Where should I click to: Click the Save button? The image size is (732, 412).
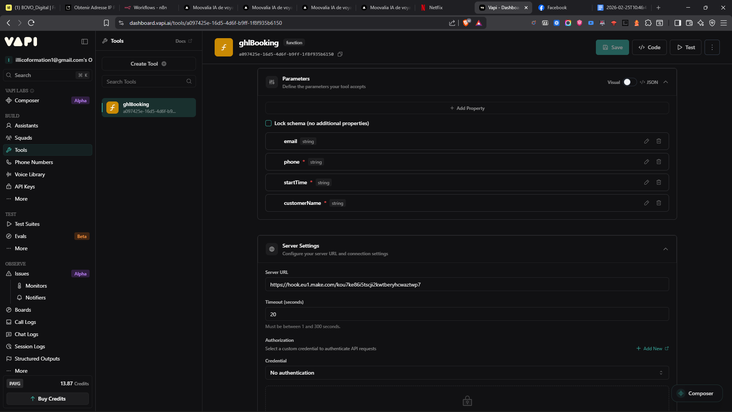[612, 47]
